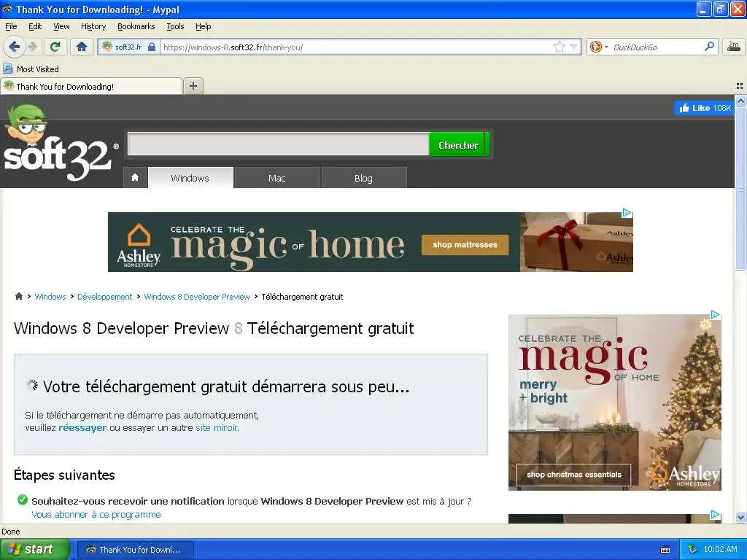
Task: Click the Windows breadcrumb link
Action: (x=50, y=297)
